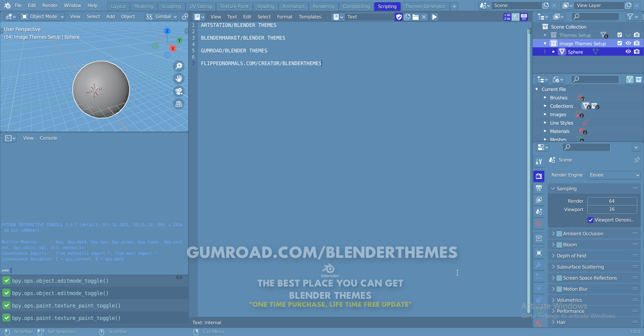Open the View Layer properties tab

tap(539, 200)
